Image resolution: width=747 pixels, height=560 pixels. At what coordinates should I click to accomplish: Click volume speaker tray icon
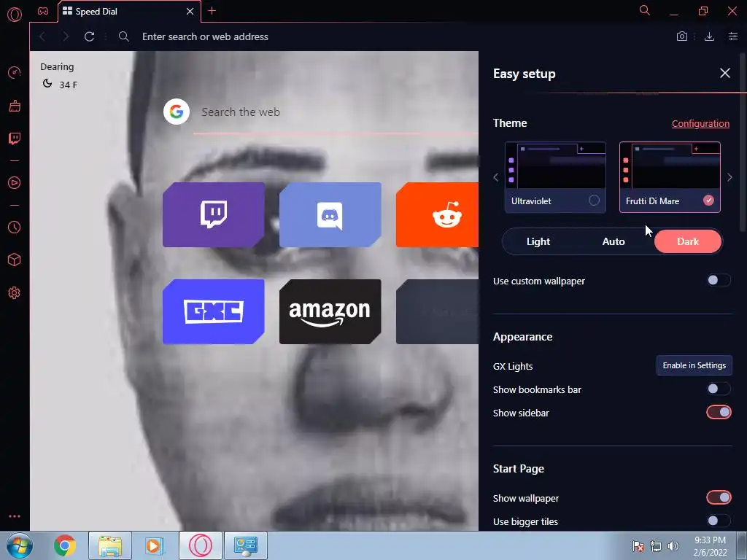coord(673,546)
